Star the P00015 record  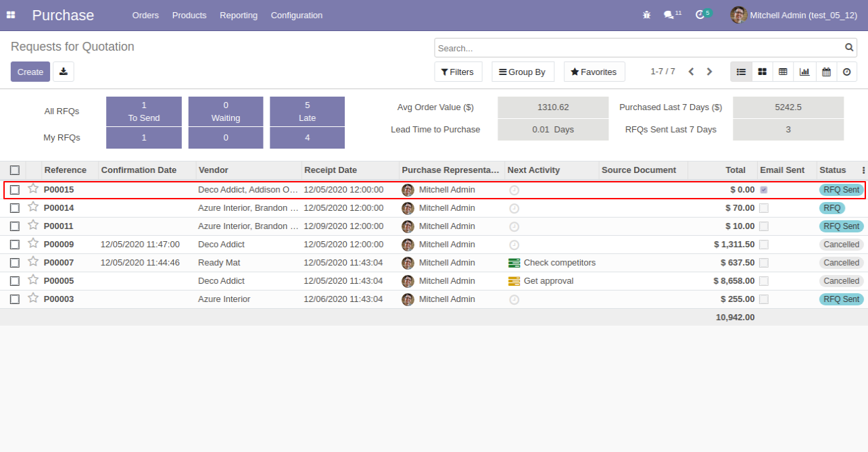click(x=33, y=189)
